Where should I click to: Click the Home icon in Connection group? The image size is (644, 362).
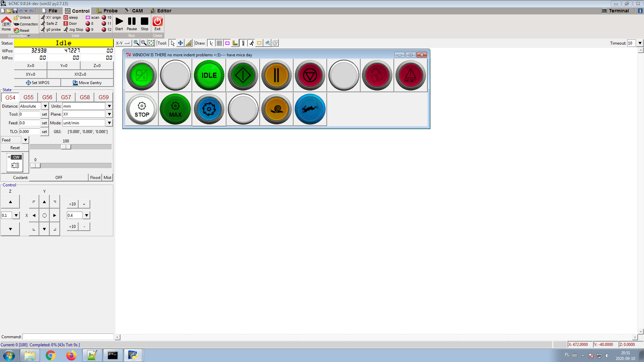(6, 23)
